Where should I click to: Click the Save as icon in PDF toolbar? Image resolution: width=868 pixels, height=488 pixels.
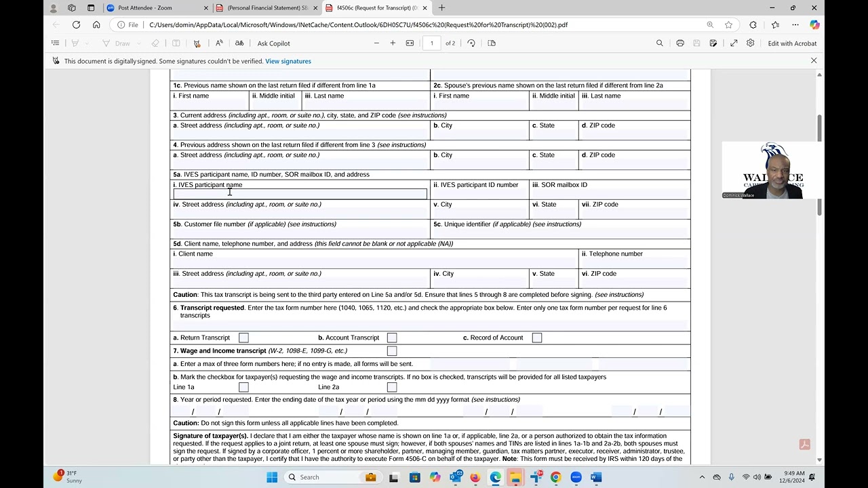pos(713,43)
